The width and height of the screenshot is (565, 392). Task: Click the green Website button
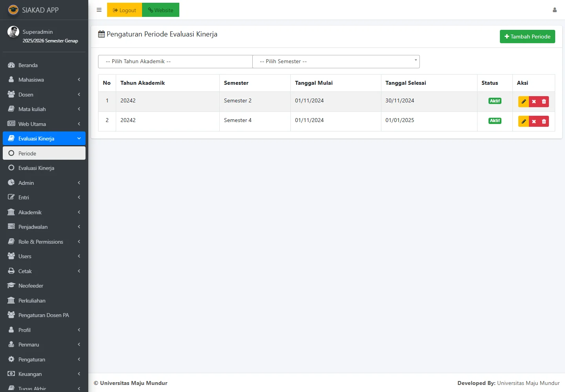click(160, 10)
